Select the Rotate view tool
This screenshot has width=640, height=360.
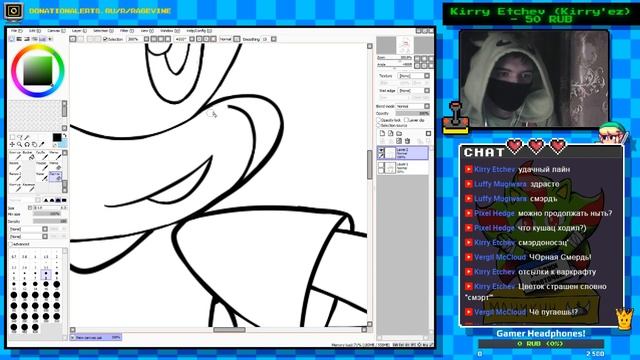point(27,144)
